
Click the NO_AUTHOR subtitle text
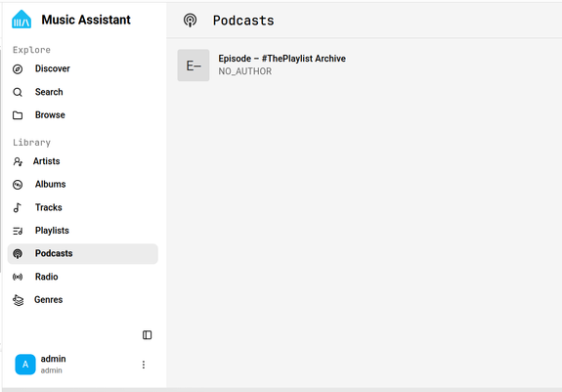pos(245,71)
